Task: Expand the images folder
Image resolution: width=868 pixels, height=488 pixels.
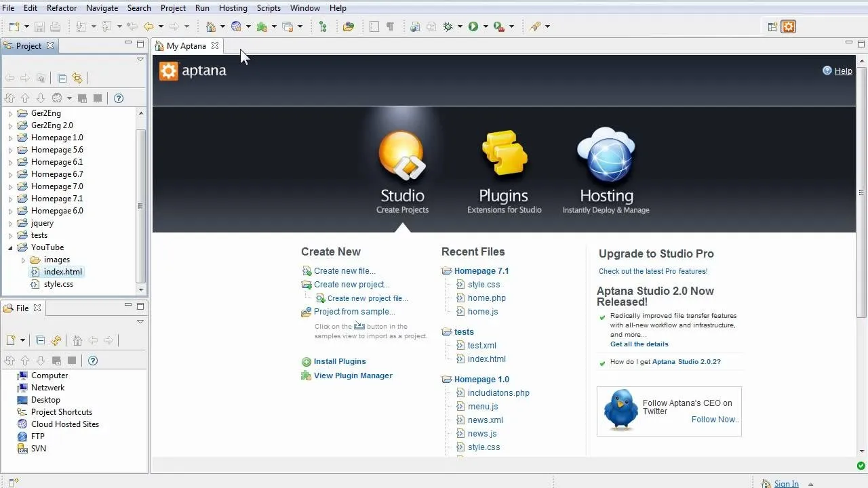Action: coord(23,260)
